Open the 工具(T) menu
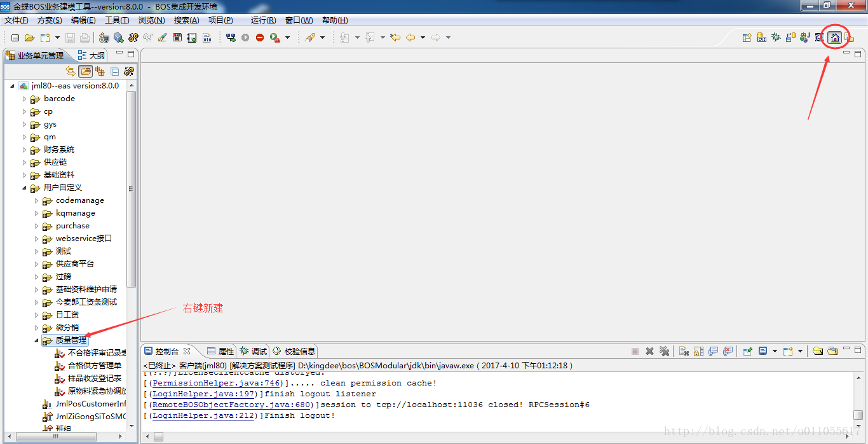 pyautogui.click(x=117, y=20)
